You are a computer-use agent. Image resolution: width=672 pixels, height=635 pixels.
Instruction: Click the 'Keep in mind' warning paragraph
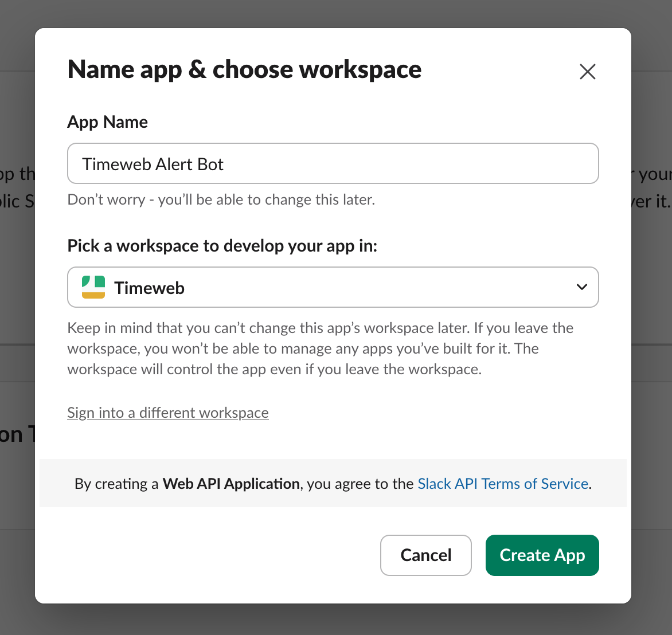(320, 348)
